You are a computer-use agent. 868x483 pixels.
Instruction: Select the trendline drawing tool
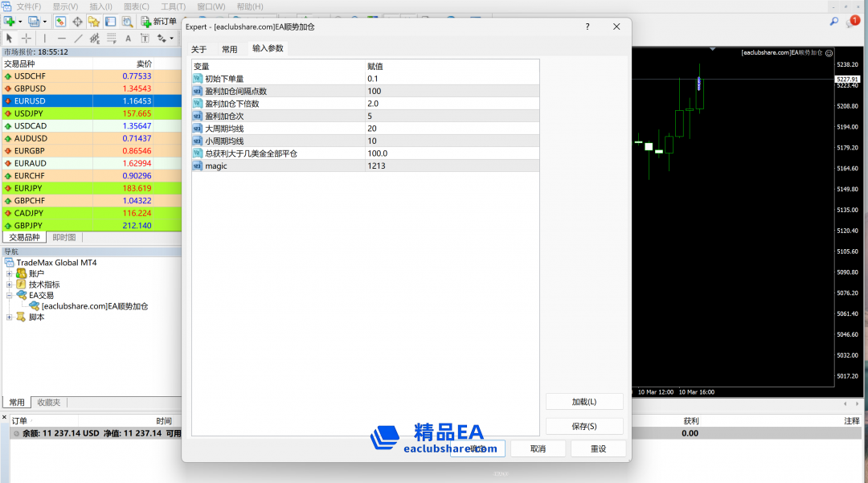coord(78,38)
